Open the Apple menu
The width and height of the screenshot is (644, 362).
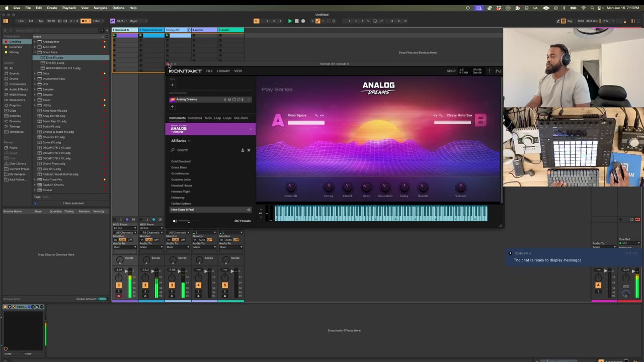coord(7,8)
